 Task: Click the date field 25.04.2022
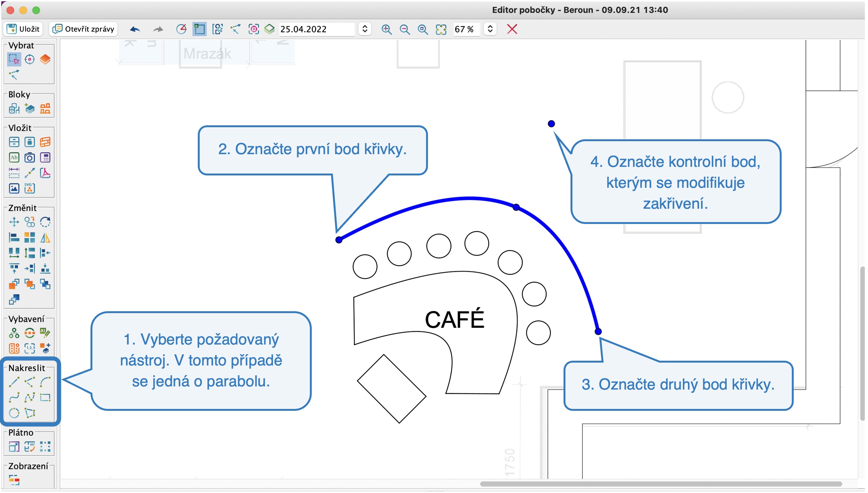pyautogui.click(x=317, y=29)
